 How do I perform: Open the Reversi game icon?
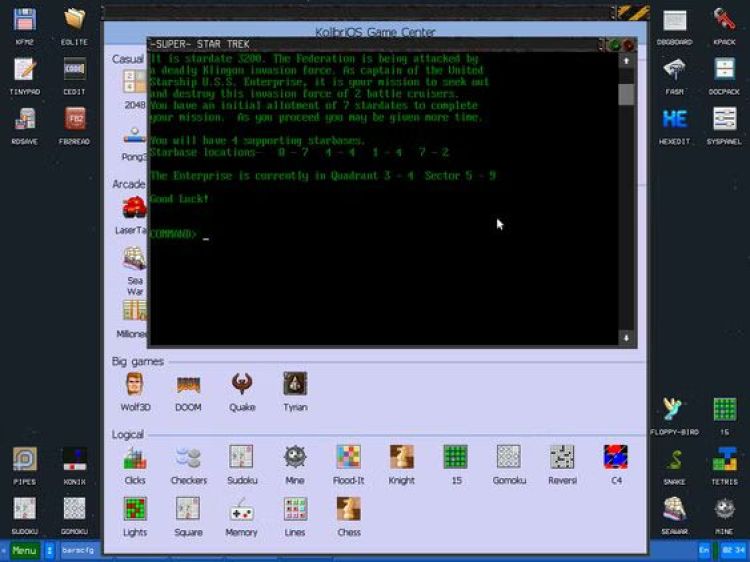pyautogui.click(x=562, y=459)
